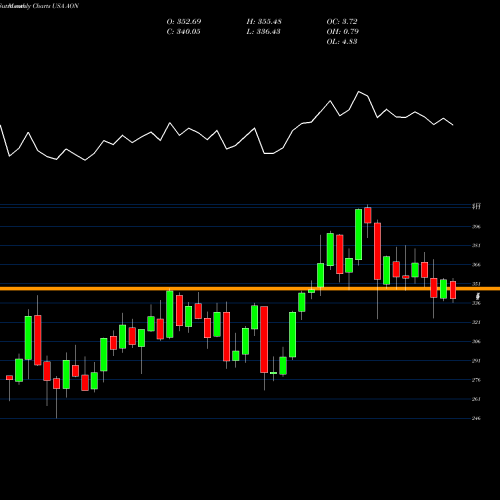Click the high price value H: 355.48

[x=264, y=22]
